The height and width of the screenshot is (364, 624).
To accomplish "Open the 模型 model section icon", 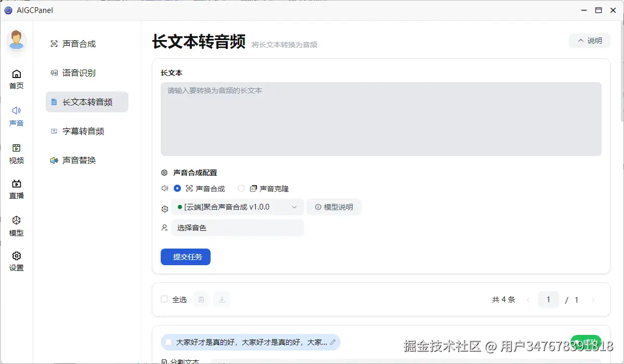I will 17,220.
